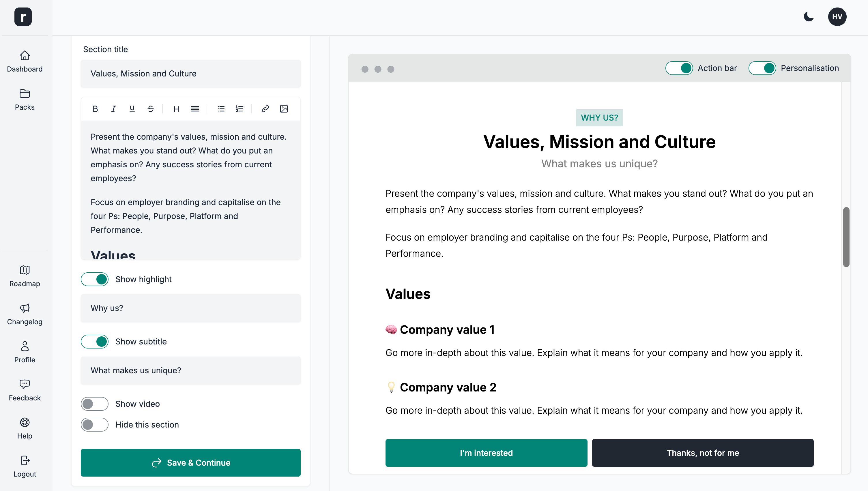
Task: Click the Save & Continue button
Action: [190, 462]
